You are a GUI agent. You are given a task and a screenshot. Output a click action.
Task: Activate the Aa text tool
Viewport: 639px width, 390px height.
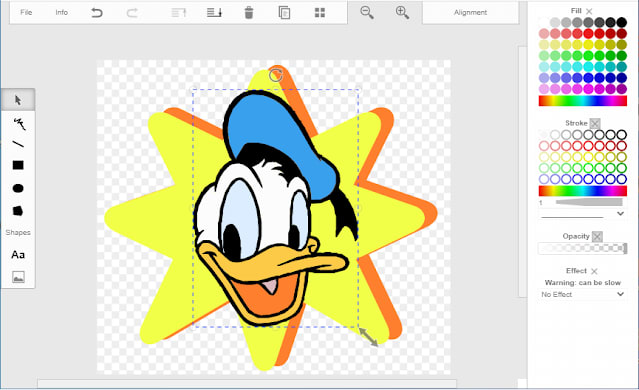(18, 255)
